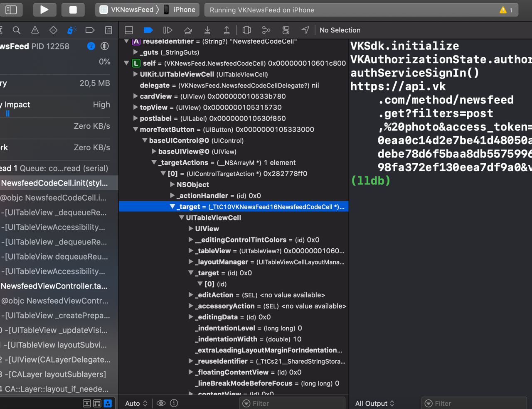
Task: Collapse baseUIControl@0 row
Action: 145,140
